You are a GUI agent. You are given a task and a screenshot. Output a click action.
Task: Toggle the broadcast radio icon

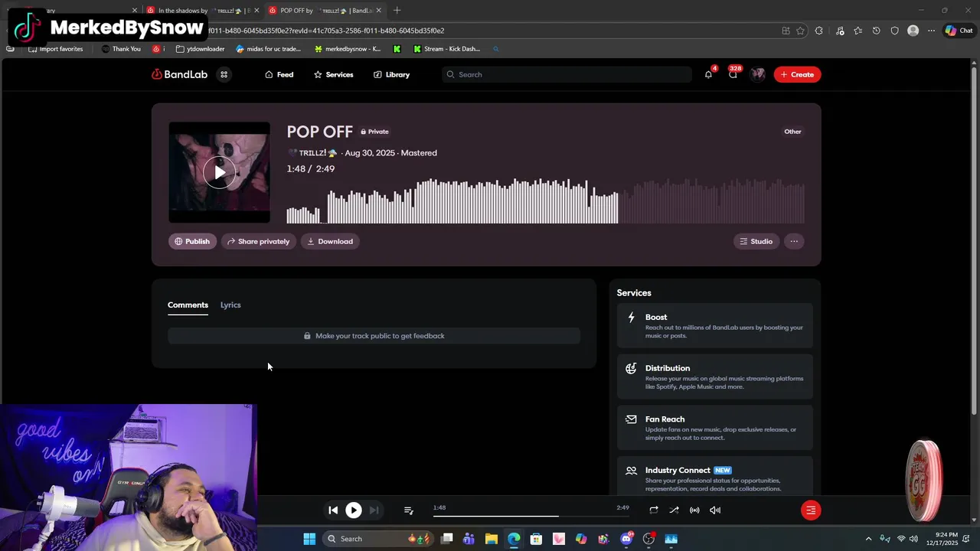click(x=694, y=510)
